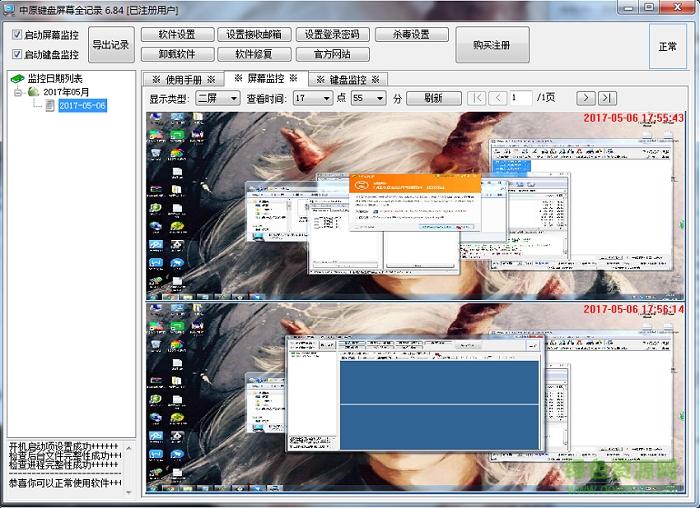Jump to last page arrow button
700x508 pixels.
(608, 98)
